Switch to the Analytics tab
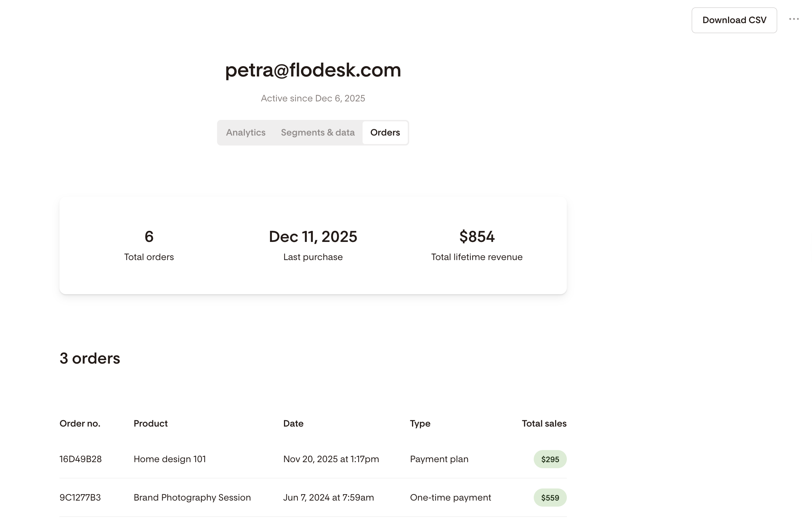Viewport: 812px width, 518px height. 246,133
